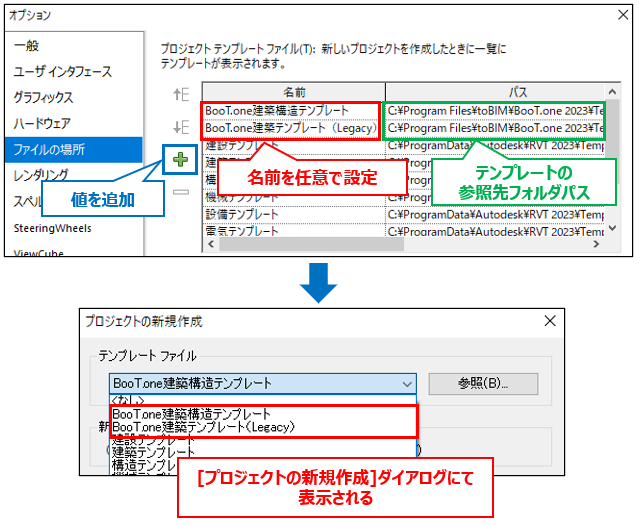The image size is (639, 525).
Task: Select the BooT.one建築テンプレート（Legacy） name cell
Action: [293, 128]
